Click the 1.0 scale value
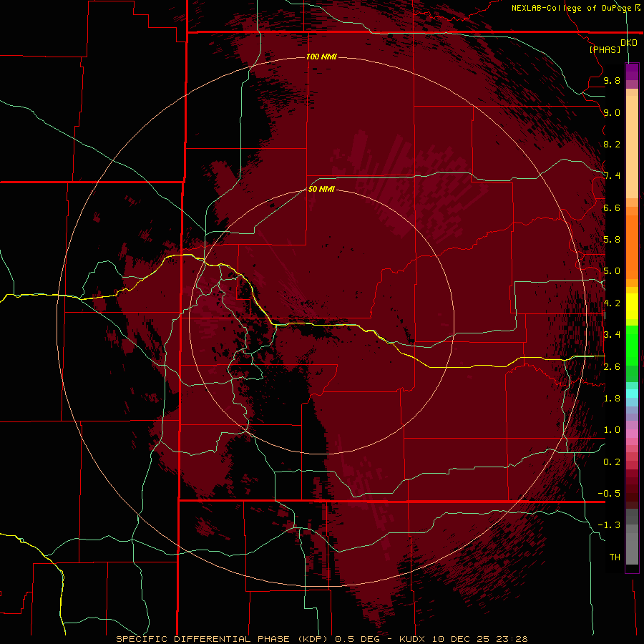Image resolution: width=644 pixels, height=644 pixels. tap(612, 430)
